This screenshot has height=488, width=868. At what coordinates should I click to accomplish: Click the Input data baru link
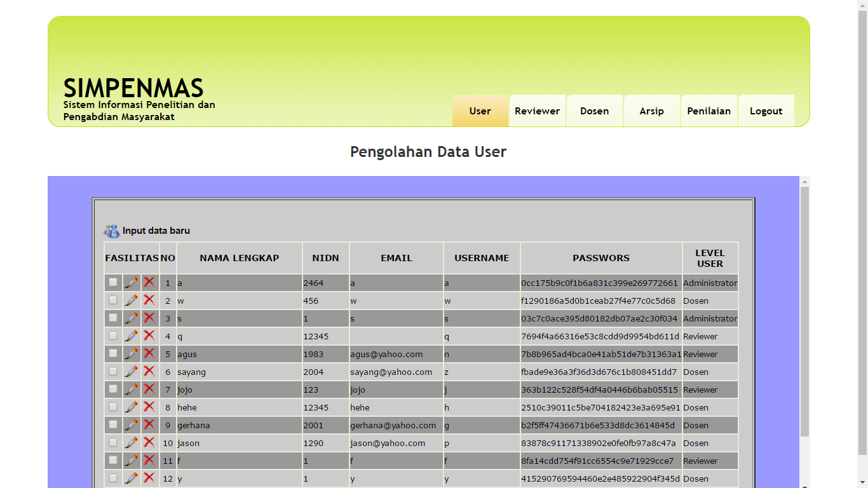(x=156, y=231)
